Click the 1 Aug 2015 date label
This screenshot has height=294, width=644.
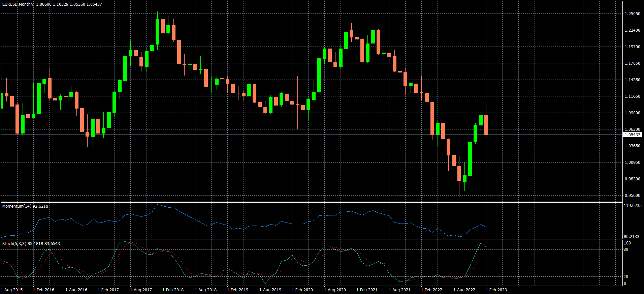pos(12,290)
